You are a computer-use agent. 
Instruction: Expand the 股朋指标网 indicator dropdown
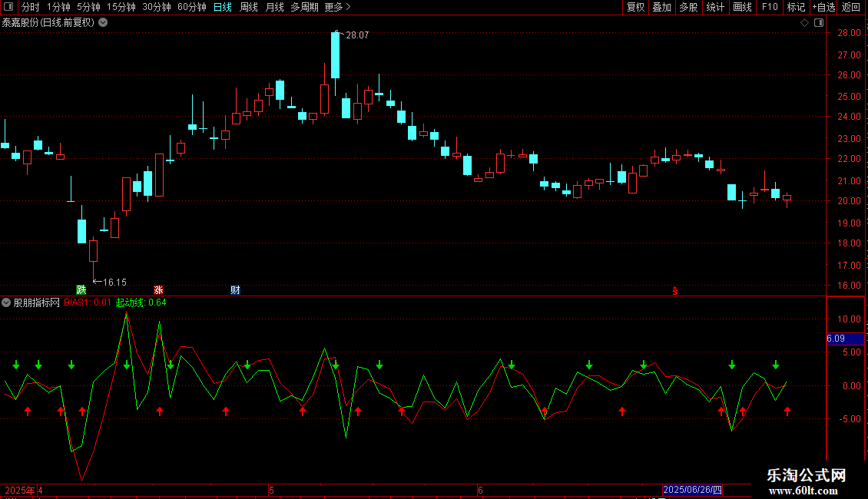coord(6,302)
